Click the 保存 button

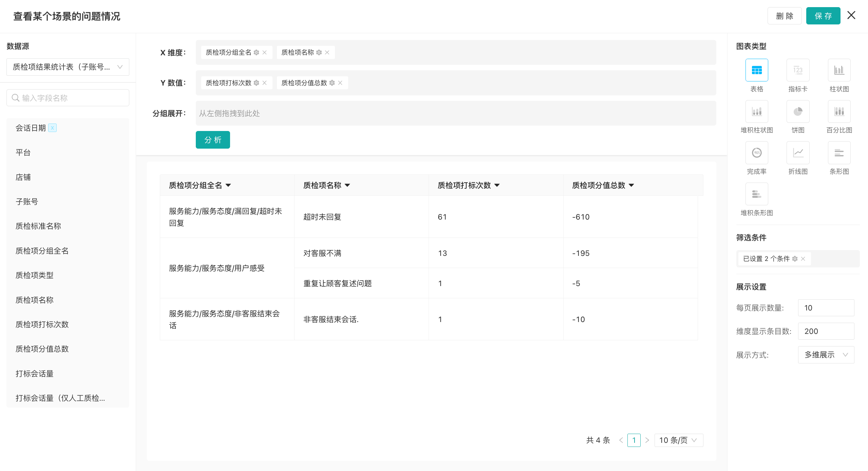[823, 16]
